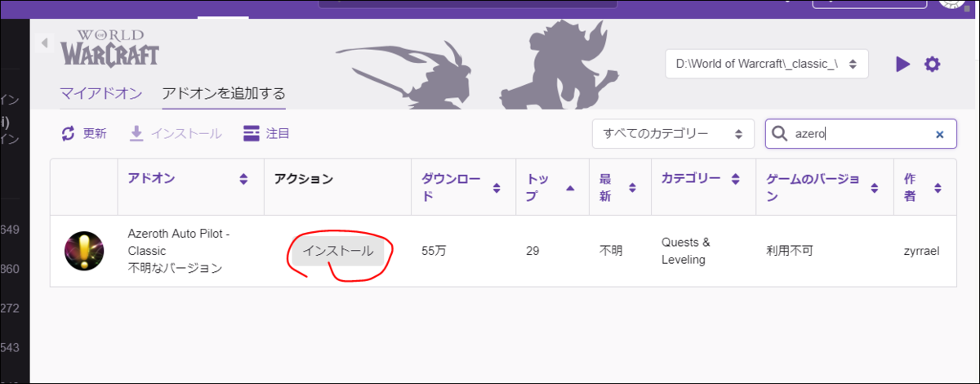980x384 pixels.
Task: Click the アクション column header
Action: 304,179
